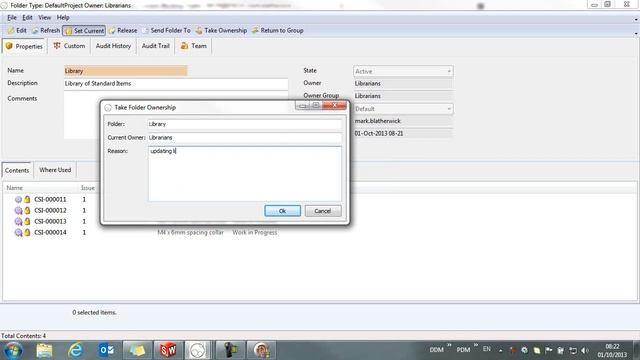Click the Release toolbar button
Image resolution: width=640 pixels, height=360 pixels.
(123, 31)
